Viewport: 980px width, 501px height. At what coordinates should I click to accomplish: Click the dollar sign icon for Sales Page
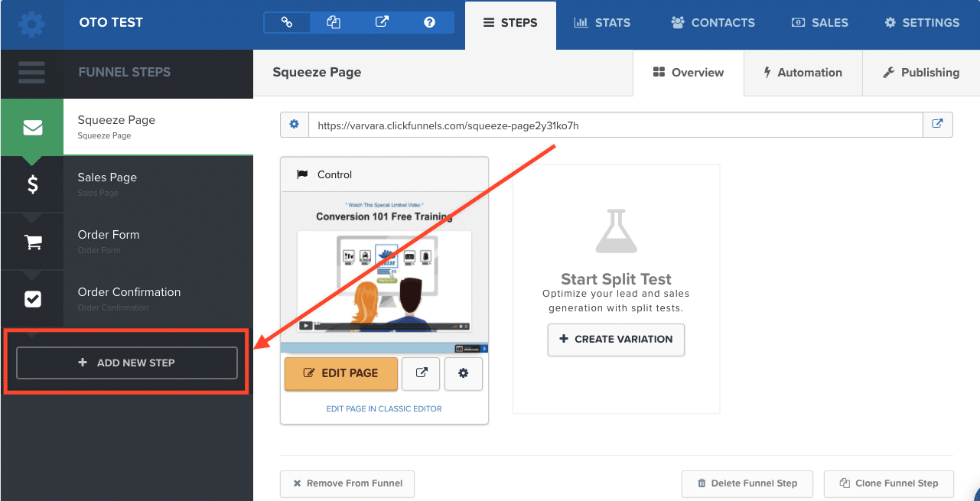click(32, 184)
